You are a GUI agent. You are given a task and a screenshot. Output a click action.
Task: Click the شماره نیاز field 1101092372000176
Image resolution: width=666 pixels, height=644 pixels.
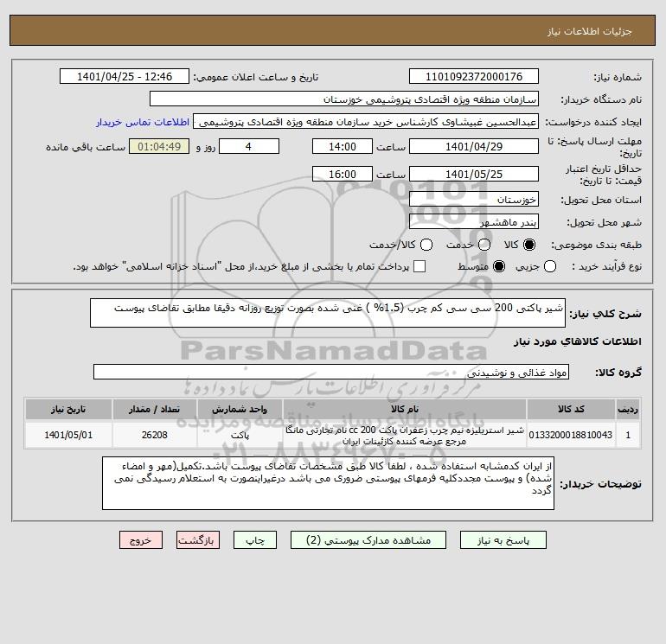[x=474, y=76]
